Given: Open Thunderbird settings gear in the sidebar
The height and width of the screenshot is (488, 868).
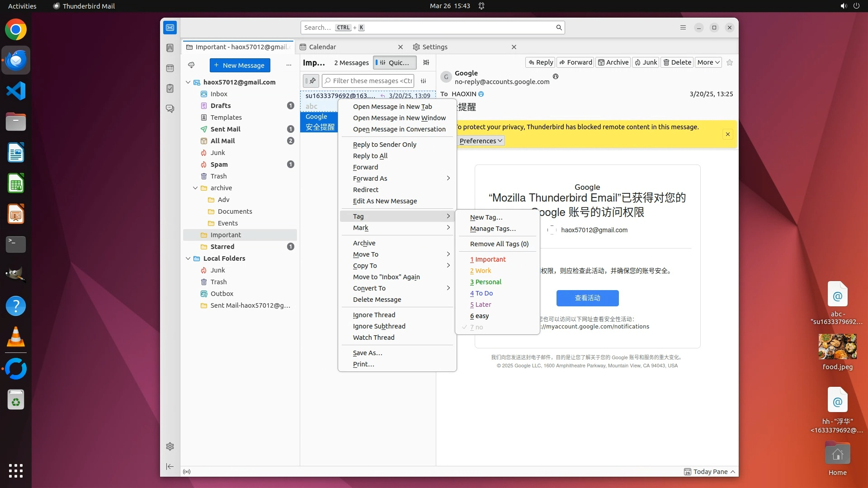Looking at the screenshot, I should click(170, 446).
